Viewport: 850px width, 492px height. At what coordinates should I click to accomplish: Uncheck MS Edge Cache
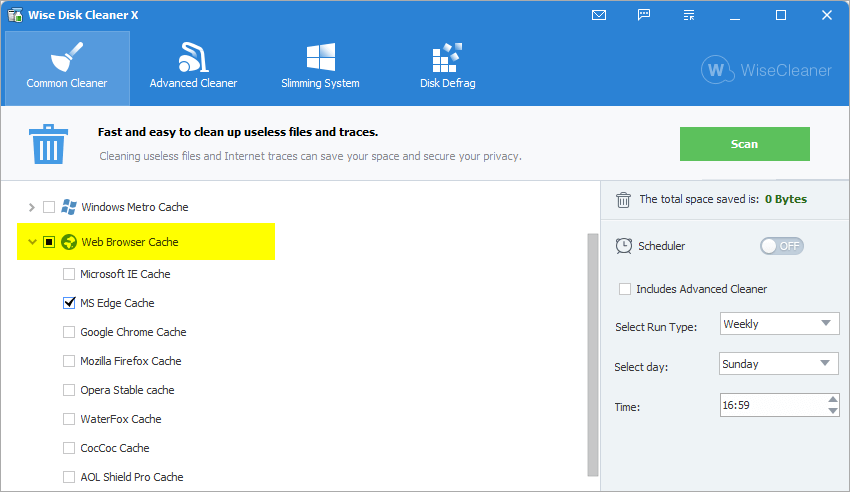click(69, 303)
